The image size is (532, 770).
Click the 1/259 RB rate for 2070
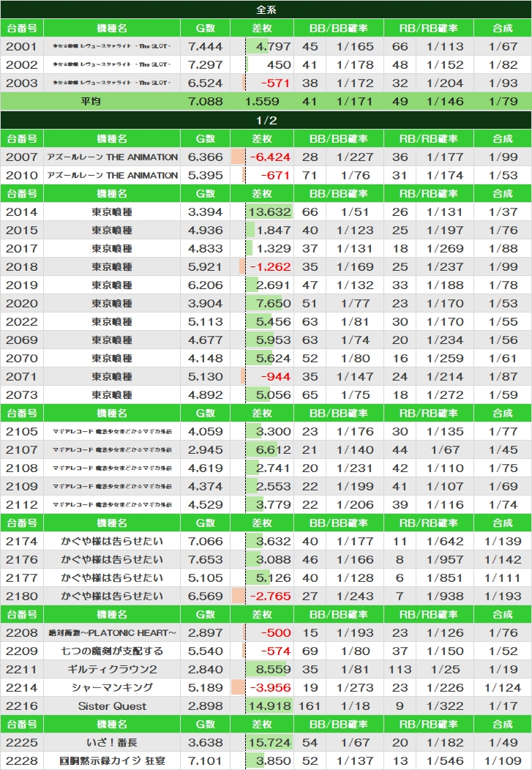coord(445,358)
